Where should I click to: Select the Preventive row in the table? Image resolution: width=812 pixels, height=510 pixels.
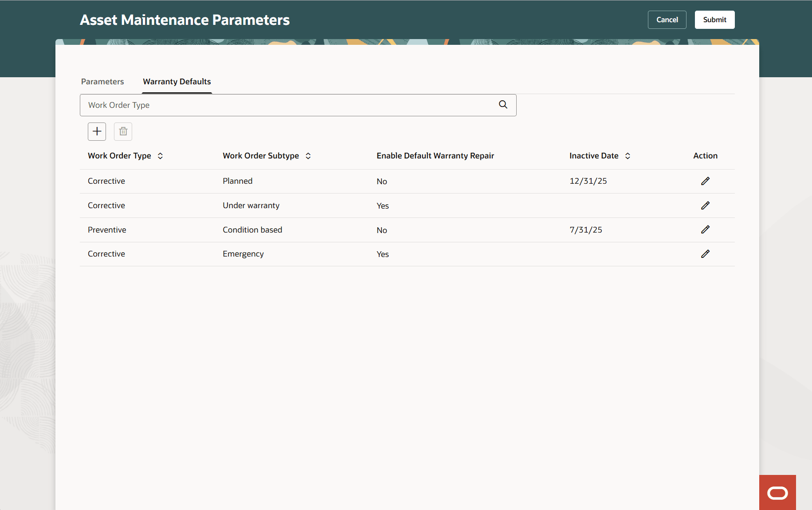tap(107, 229)
